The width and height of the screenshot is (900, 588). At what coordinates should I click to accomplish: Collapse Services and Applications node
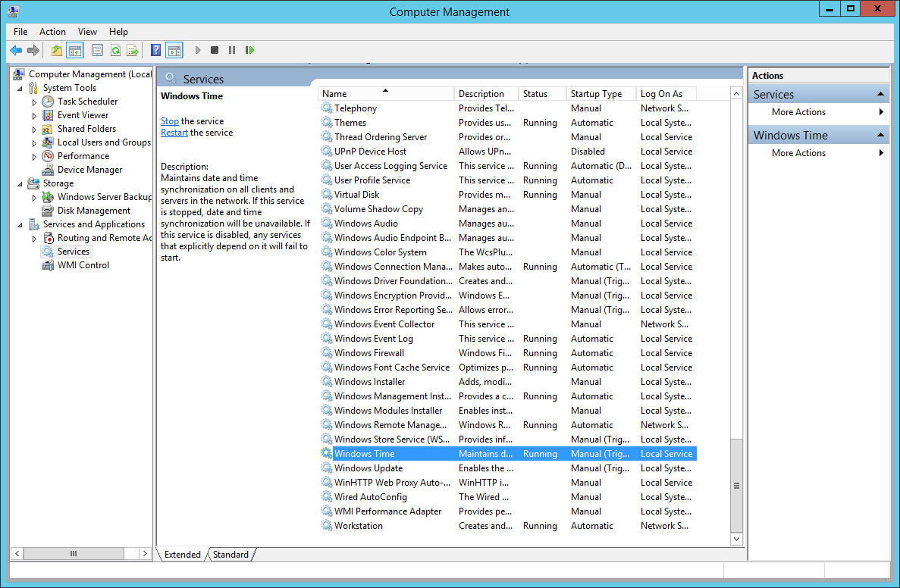[x=20, y=225]
